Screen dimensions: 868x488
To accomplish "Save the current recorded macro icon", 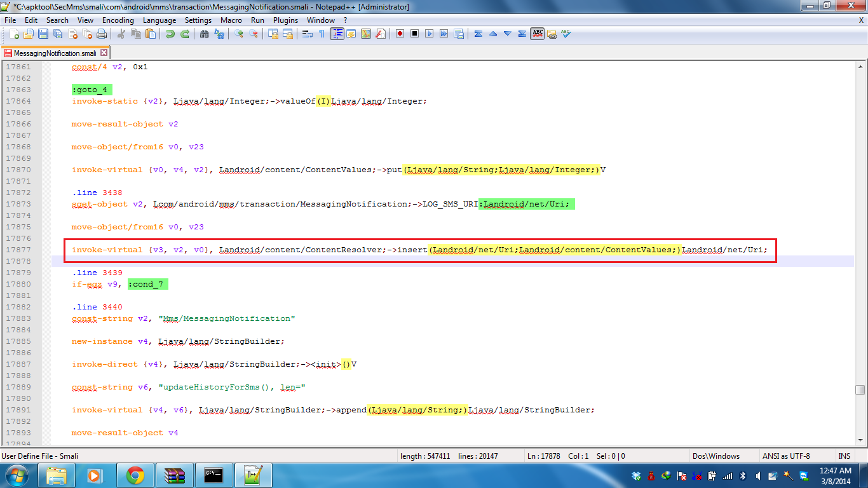I will (459, 34).
